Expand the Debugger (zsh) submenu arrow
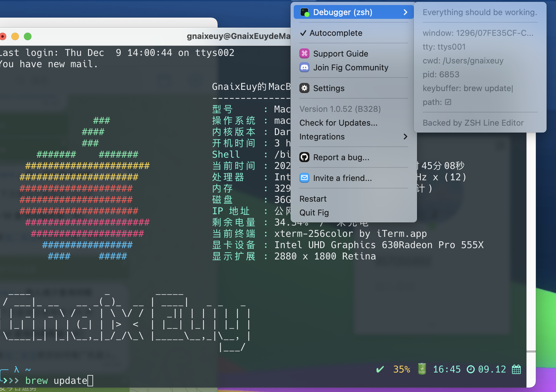This screenshot has width=556, height=392. click(x=405, y=12)
